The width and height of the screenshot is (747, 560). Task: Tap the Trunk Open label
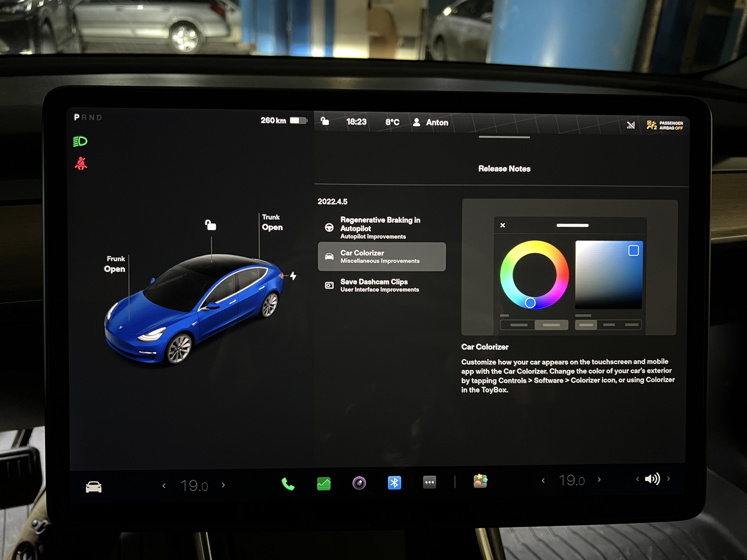[272, 222]
